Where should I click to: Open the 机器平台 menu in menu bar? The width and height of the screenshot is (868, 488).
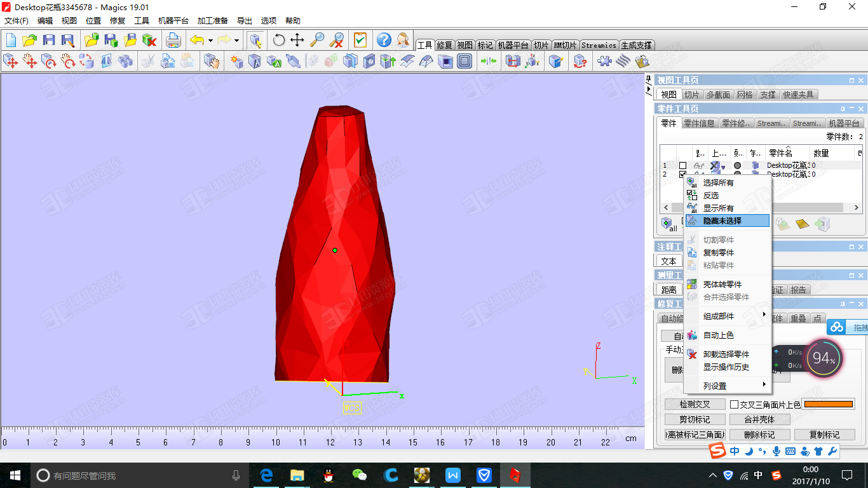(x=173, y=20)
